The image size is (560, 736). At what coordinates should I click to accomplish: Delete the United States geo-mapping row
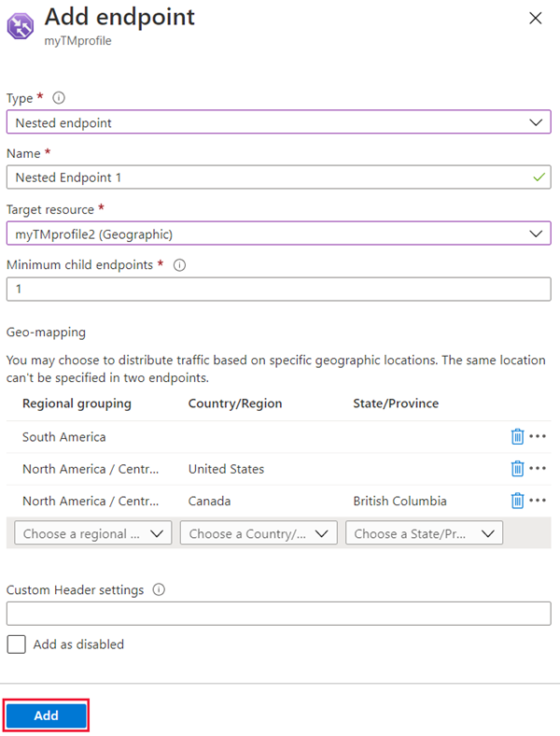click(517, 469)
